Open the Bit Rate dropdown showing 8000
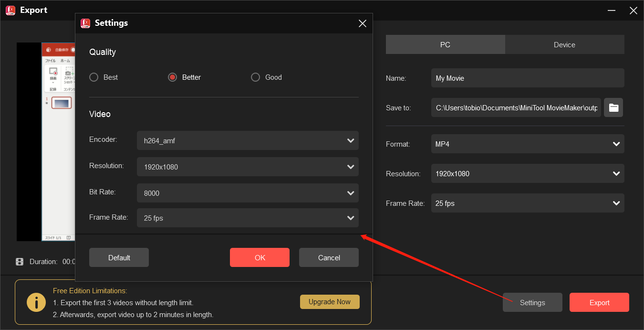This screenshot has height=330, width=644. [x=248, y=193]
